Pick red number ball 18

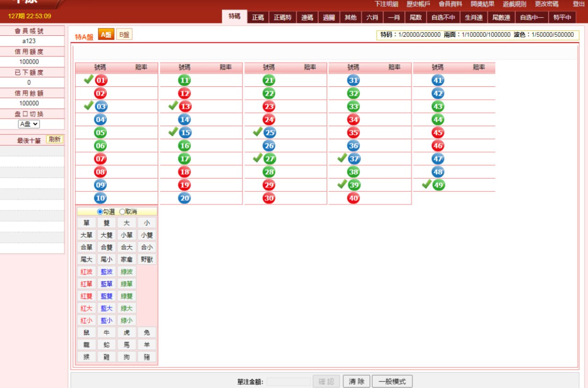(184, 172)
